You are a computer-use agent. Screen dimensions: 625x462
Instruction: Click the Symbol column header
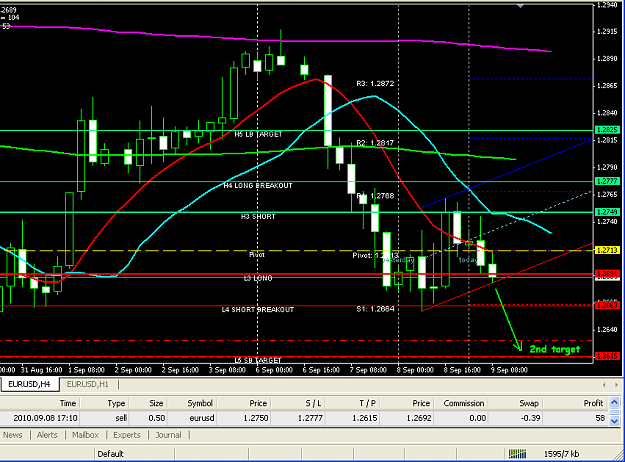(192, 403)
